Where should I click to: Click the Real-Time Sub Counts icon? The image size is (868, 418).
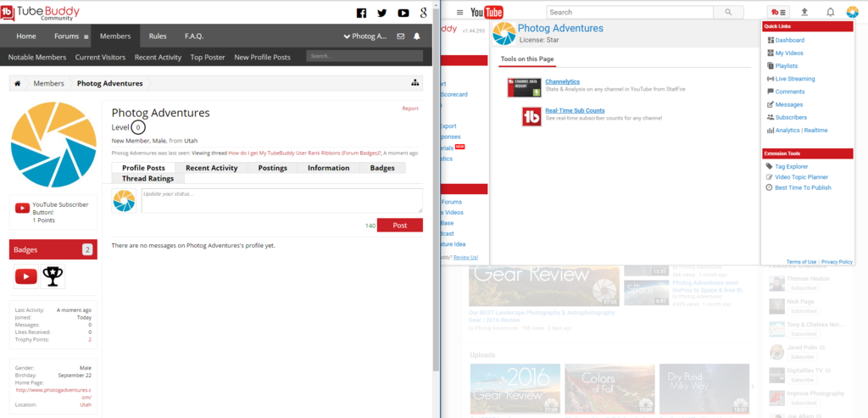pyautogui.click(x=531, y=117)
